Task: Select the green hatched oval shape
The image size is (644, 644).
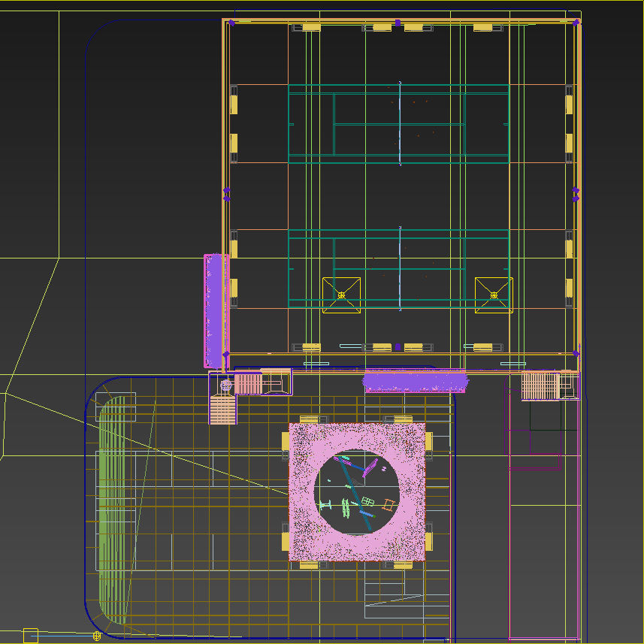Action: click(x=112, y=509)
